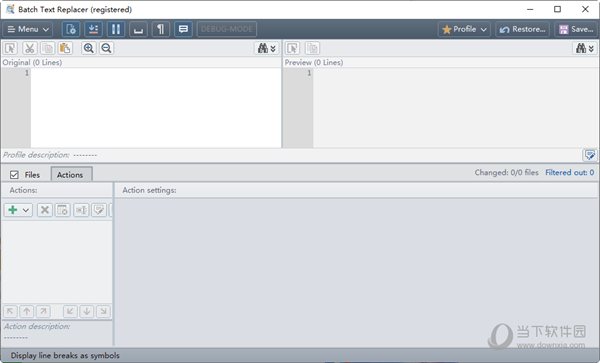
Task: Click the Zoom Out magnifier icon
Action: [x=106, y=48]
